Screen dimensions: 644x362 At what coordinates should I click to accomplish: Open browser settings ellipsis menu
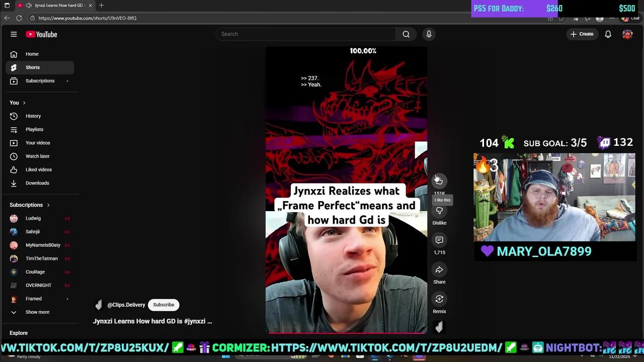(612, 18)
